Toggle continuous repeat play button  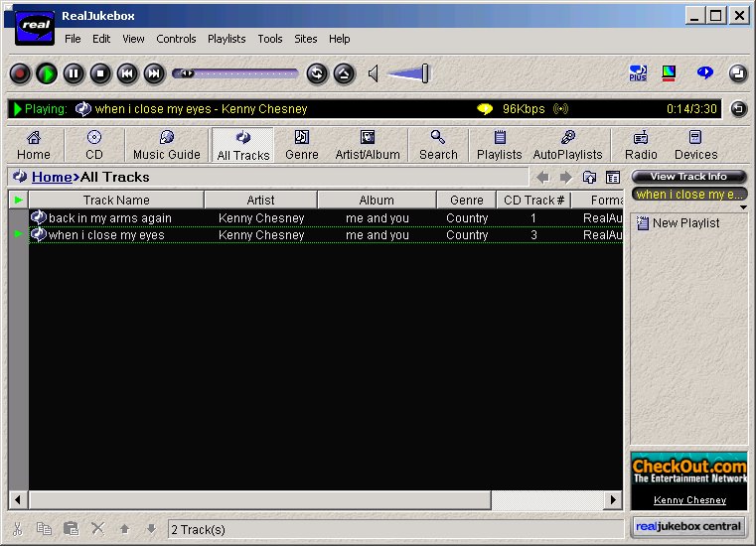point(317,73)
